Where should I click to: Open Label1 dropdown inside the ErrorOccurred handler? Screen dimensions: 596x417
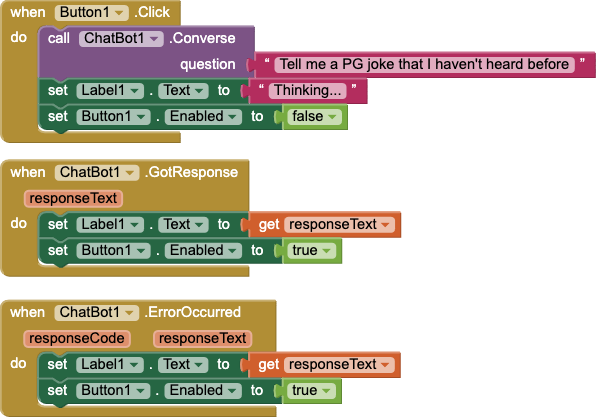click(109, 365)
